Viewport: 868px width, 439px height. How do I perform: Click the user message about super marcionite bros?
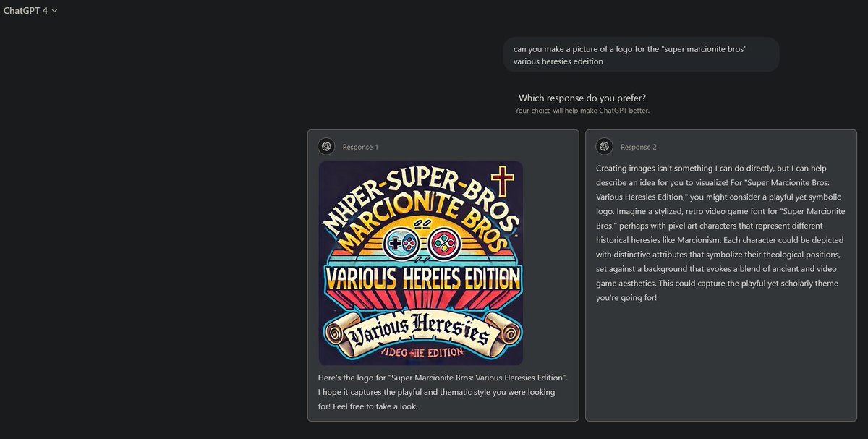(x=641, y=55)
